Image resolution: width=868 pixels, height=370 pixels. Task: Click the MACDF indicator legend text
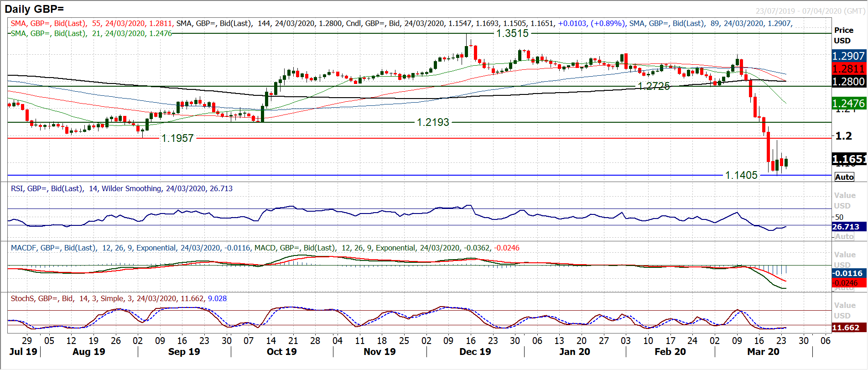[x=130, y=248]
